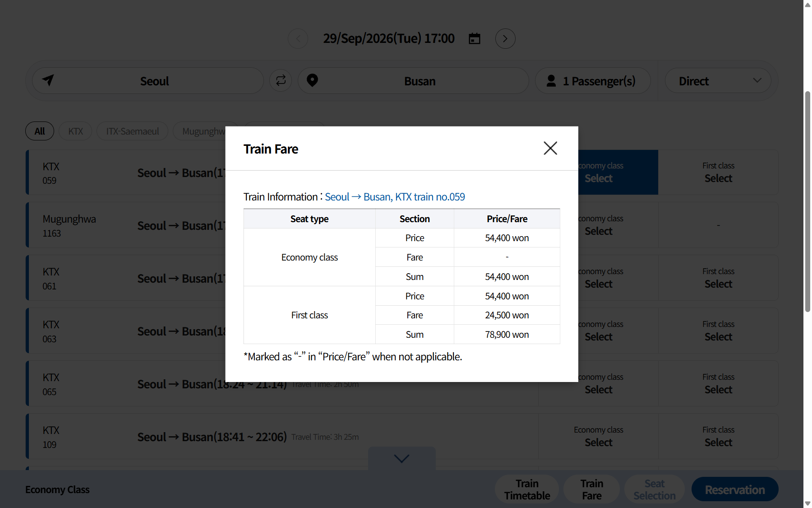Open the Direct trip type dropdown

pos(718,81)
